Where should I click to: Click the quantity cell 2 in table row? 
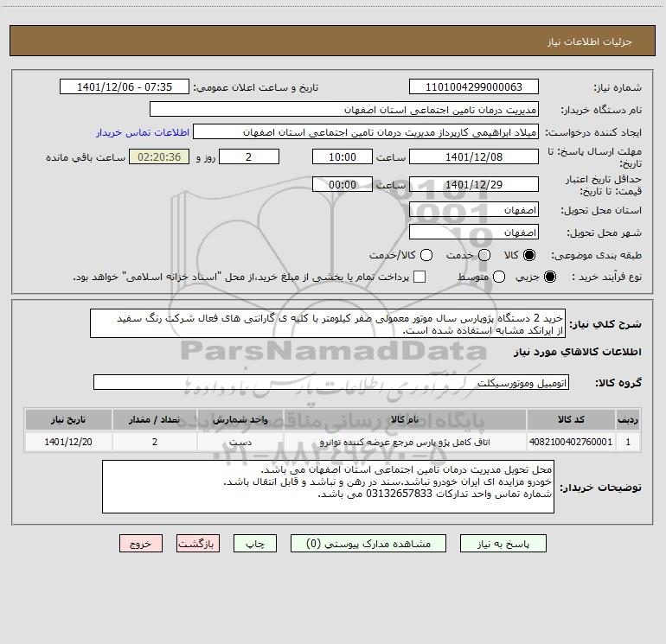pos(154,442)
